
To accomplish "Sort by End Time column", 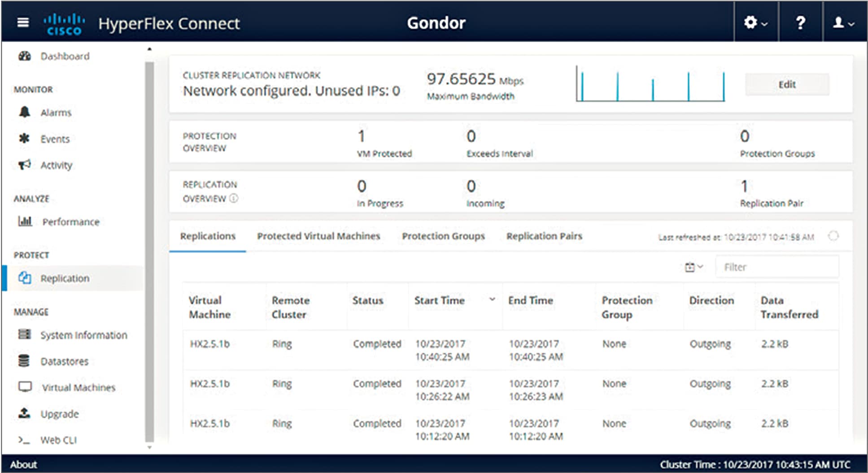I will tap(530, 300).
